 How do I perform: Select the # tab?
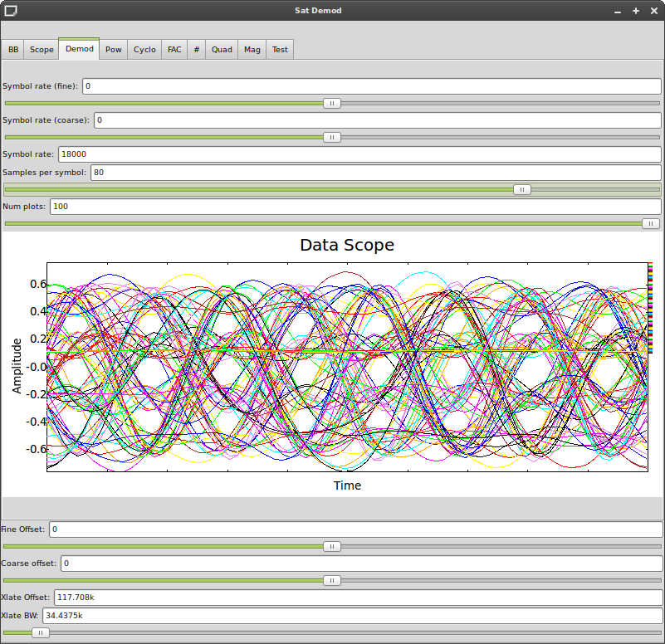197,50
